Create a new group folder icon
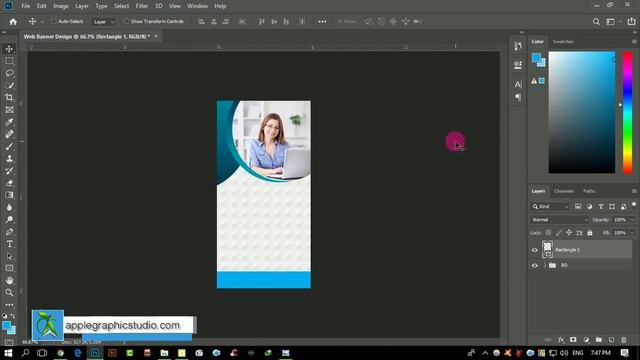 pos(599,340)
